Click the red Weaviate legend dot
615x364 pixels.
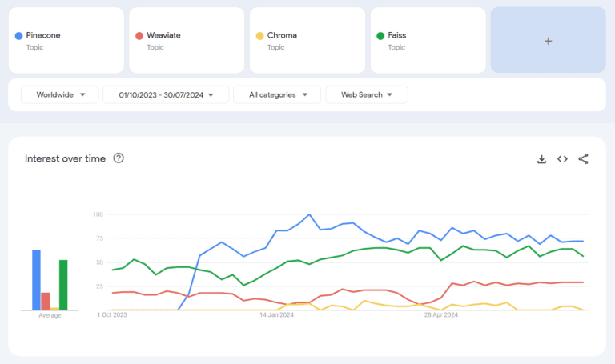click(x=139, y=36)
